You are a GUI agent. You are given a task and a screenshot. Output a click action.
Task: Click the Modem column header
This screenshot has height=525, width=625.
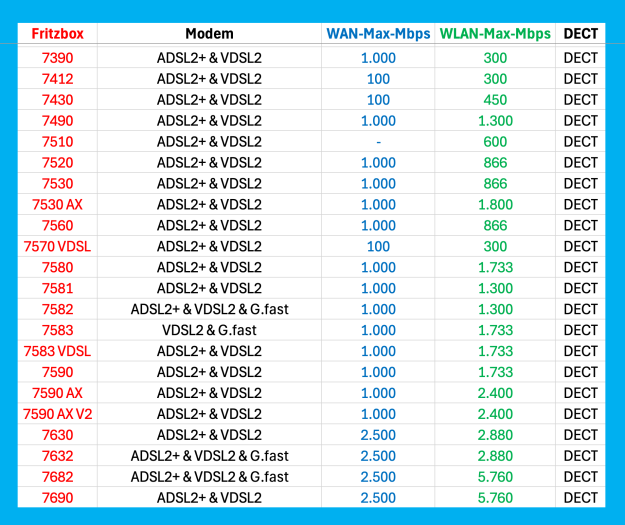[209, 33]
